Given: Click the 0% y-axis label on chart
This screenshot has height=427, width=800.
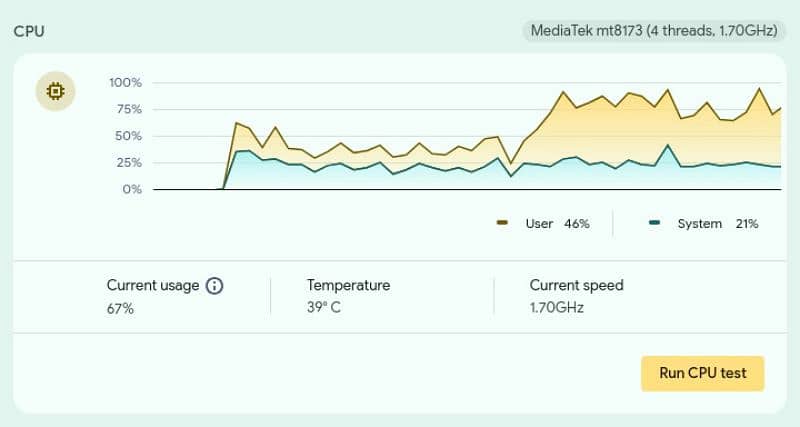Looking at the screenshot, I should pyautogui.click(x=131, y=189).
